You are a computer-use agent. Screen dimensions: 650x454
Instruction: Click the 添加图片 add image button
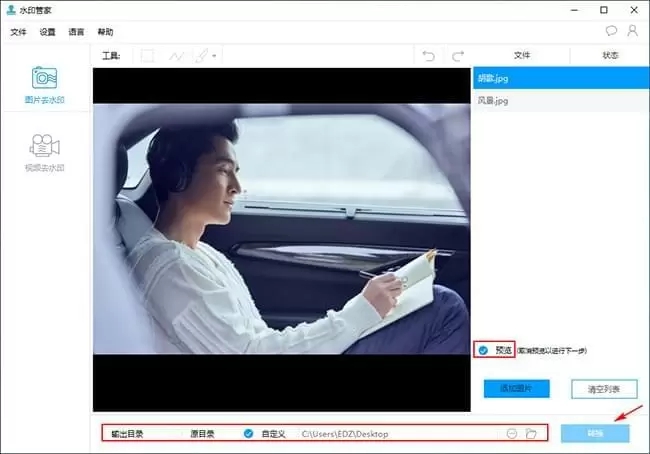point(516,388)
